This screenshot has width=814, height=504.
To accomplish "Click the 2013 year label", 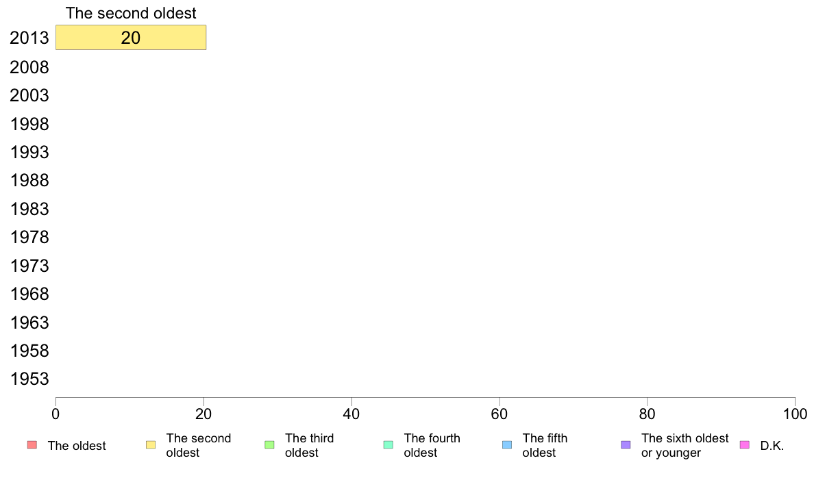I will 29,38.
